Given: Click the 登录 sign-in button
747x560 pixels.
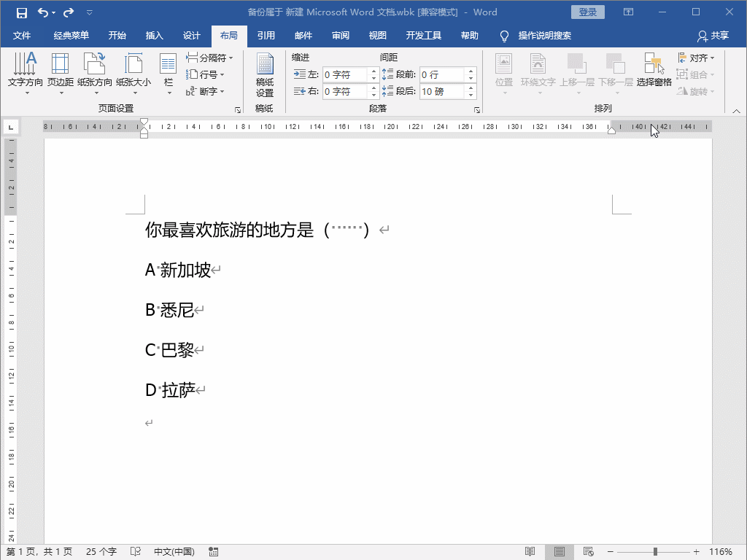Looking at the screenshot, I should [588, 12].
